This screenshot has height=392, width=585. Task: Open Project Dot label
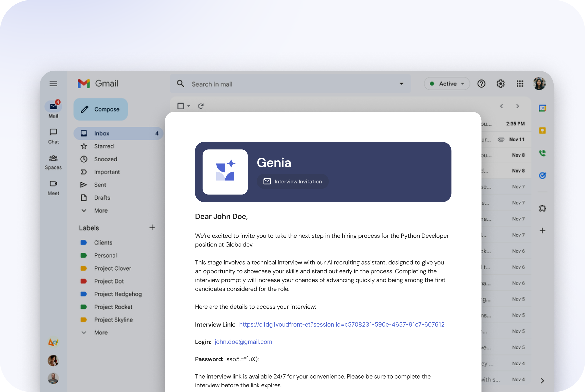point(109,281)
